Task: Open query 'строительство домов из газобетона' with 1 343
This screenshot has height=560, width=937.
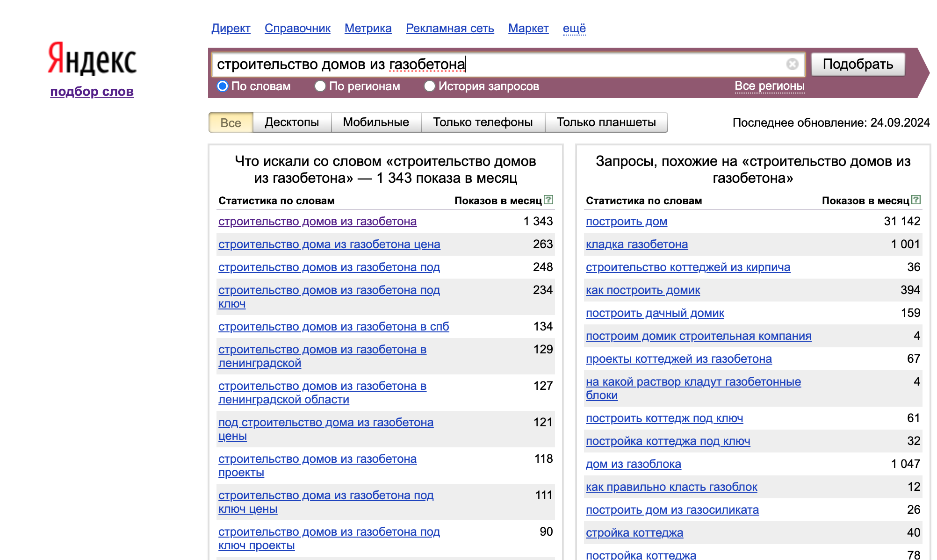Action: (317, 222)
